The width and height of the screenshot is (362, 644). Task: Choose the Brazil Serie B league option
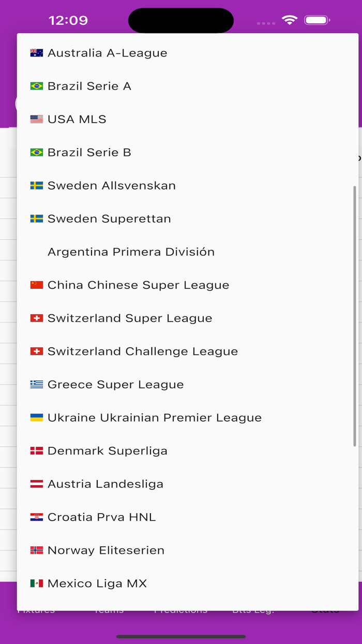(89, 152)
